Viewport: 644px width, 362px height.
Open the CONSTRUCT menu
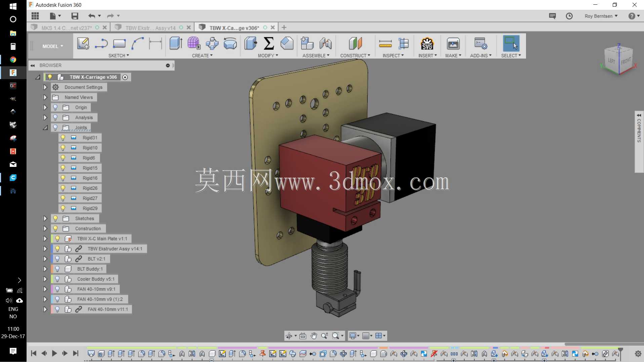pyautogui.click(x=355, y=56)
